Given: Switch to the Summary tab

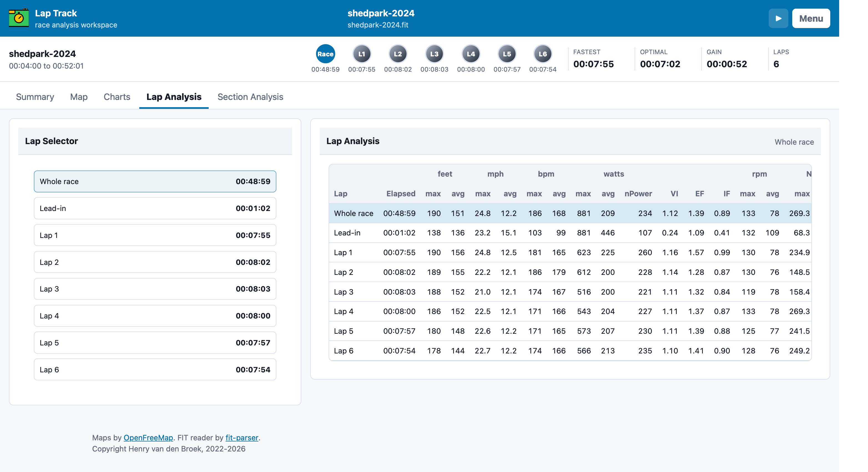Looking at the screenshot, I should [35, 97].
